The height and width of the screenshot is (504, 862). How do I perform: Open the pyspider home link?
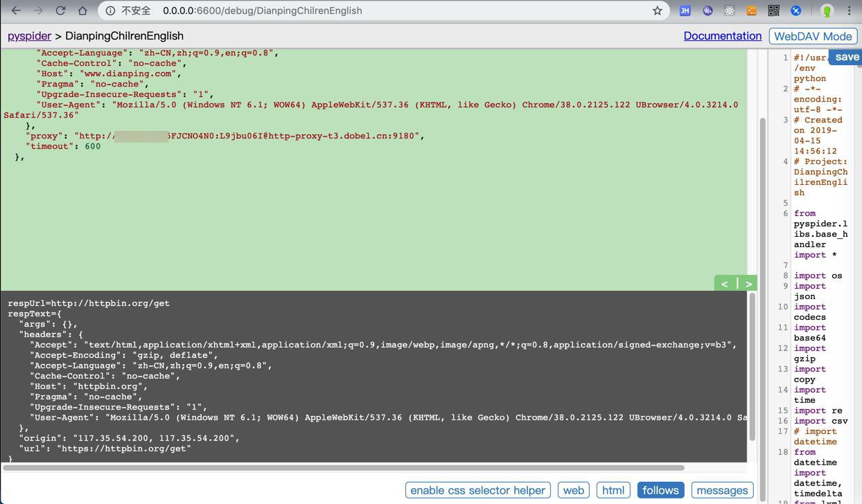point(29,35)
